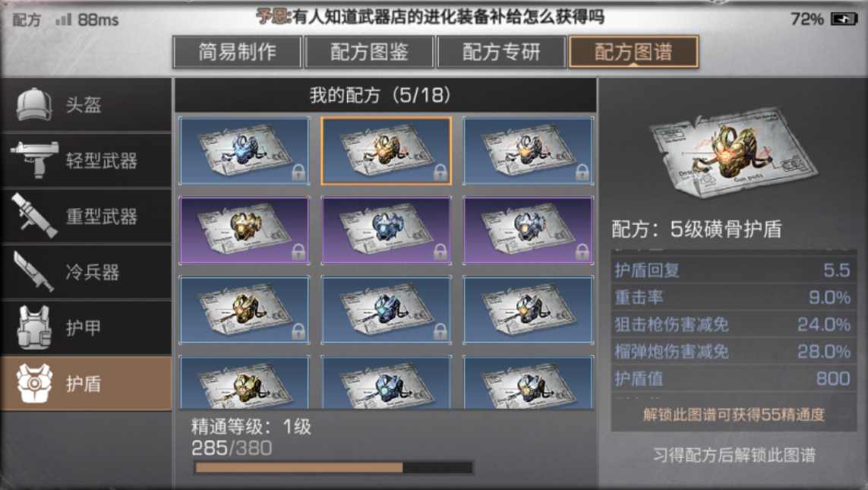Viewport: 868px width, 490px height.
Task: Tap the battery status icon
Action: pos(844,20)
